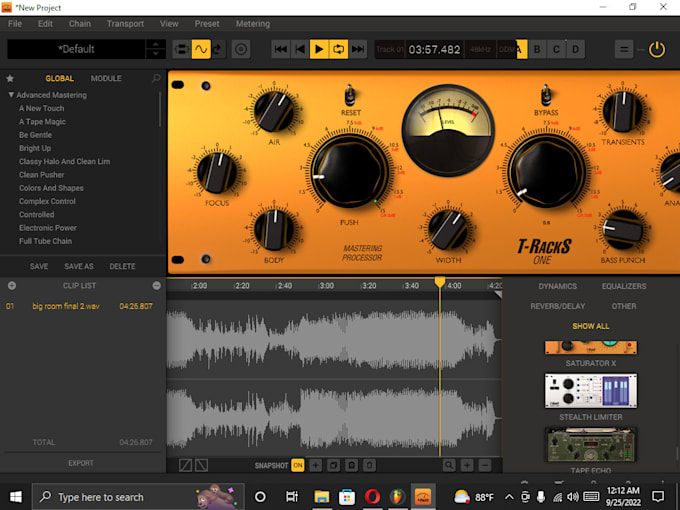Step the Default preset down

(x=156, y=54)
